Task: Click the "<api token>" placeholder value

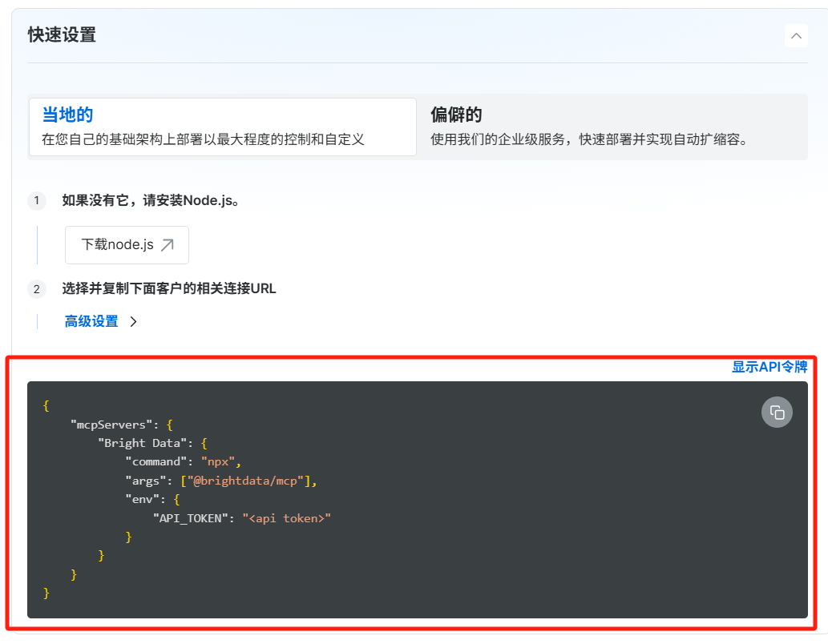Action: point(286,518)
